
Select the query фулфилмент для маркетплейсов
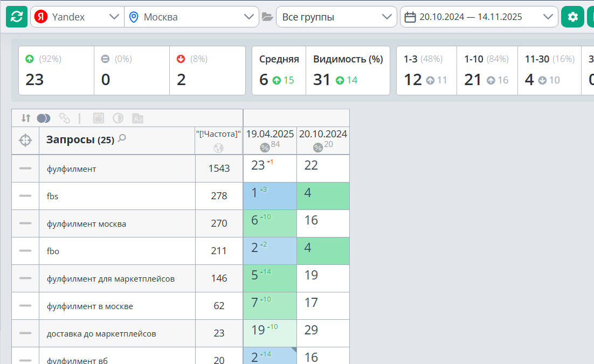[110, 279]
